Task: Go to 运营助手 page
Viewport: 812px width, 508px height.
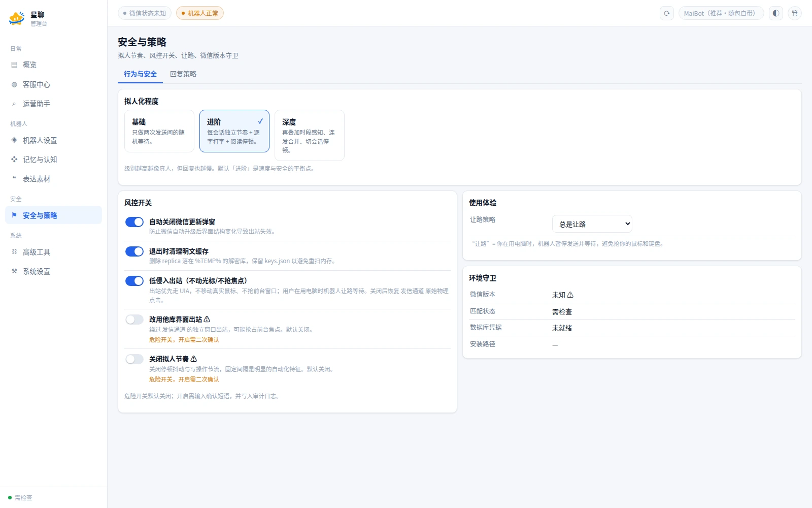Action: (x=53, y=104)
